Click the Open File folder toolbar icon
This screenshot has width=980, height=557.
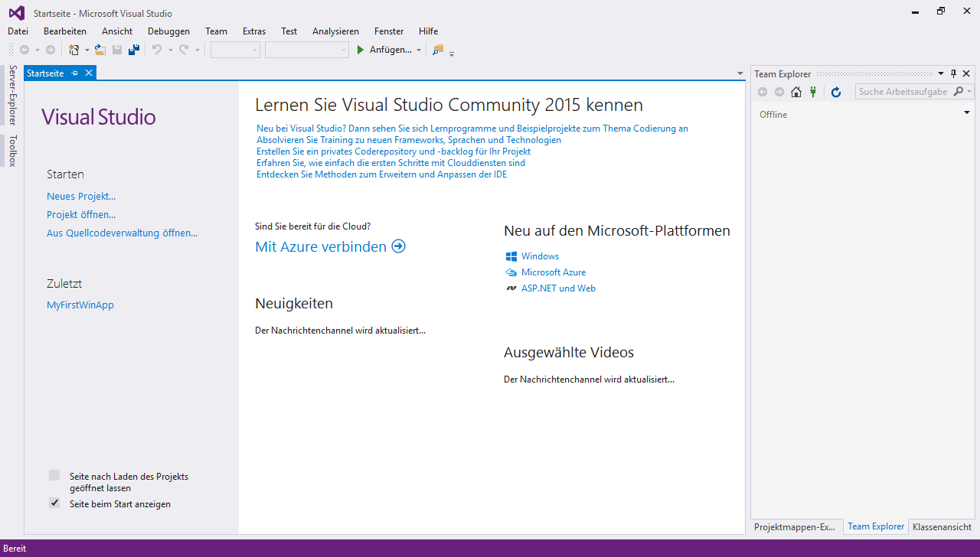[100, 50]
